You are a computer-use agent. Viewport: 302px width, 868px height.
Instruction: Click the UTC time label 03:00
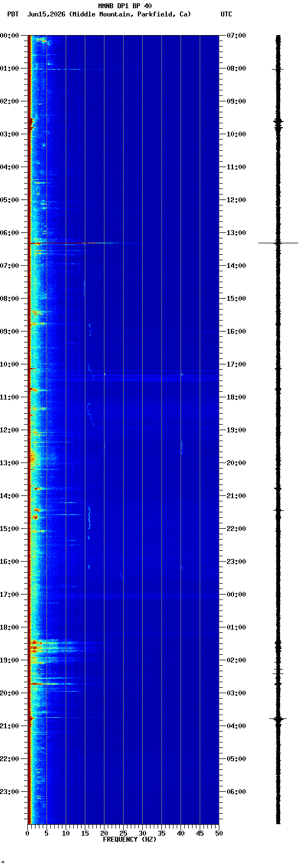coord(236,693)
